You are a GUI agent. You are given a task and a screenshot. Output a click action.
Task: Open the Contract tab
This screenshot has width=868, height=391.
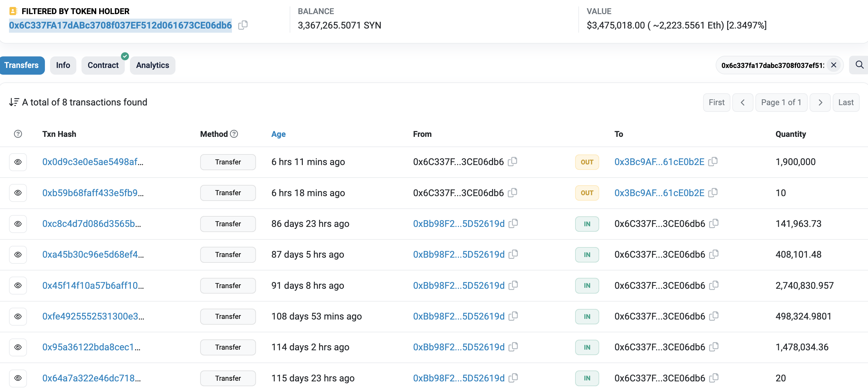point(103,65)
